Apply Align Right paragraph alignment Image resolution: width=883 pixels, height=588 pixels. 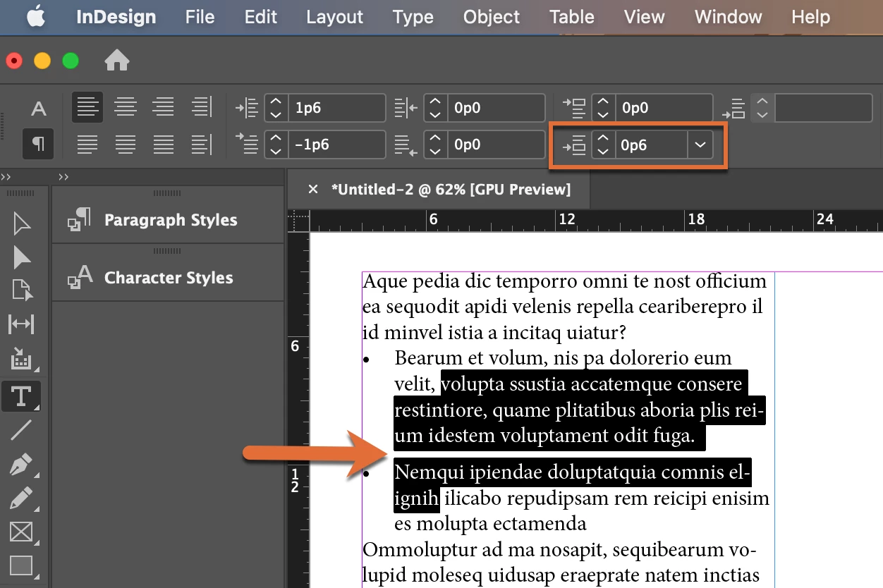pyautogui.click(x=163, y=107)
